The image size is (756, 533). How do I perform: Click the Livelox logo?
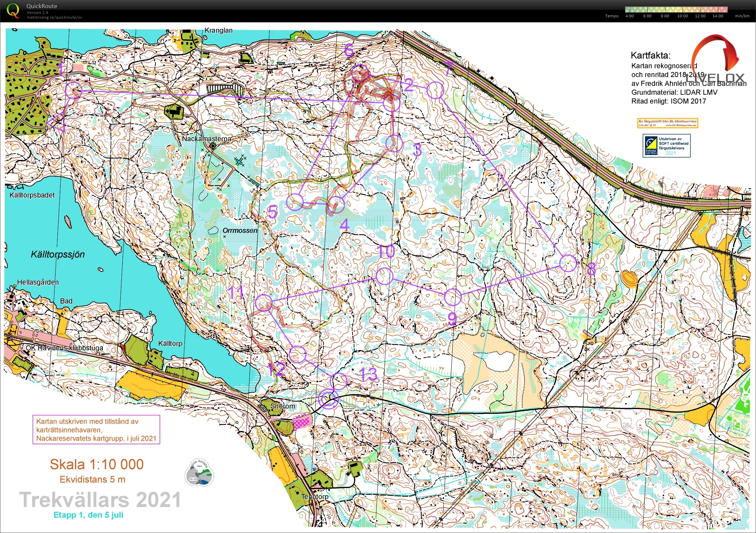pyautogui.click(x=716, y=59)
